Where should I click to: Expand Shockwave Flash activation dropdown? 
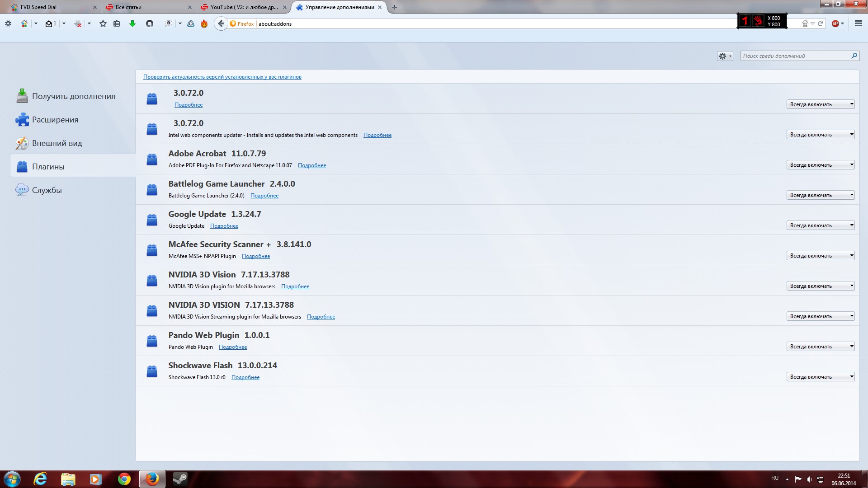820,377
